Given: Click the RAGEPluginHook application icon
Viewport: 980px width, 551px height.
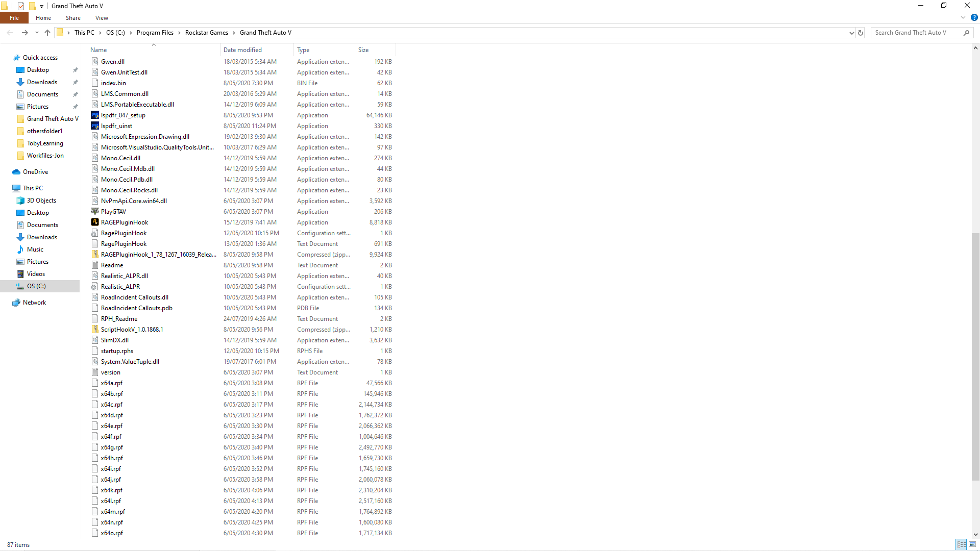Looking at the screenshot, I should (x=95, y=222).
